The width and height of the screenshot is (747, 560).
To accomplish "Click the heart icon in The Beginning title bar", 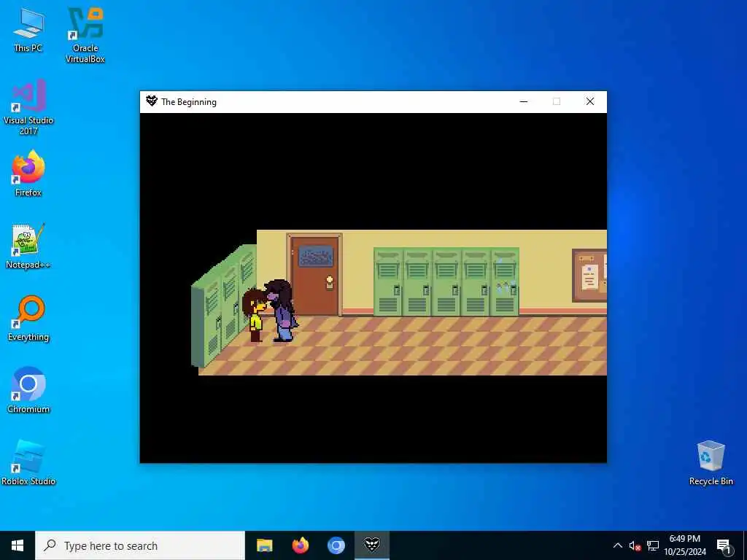I will click(152, 101).
